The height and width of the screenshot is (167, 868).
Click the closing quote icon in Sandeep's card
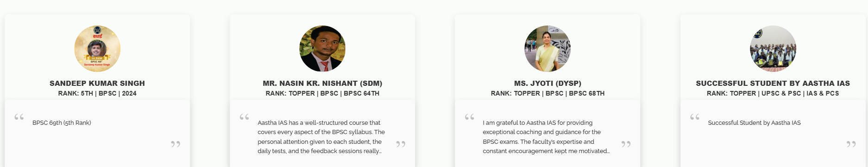click(x=176, y=144)
